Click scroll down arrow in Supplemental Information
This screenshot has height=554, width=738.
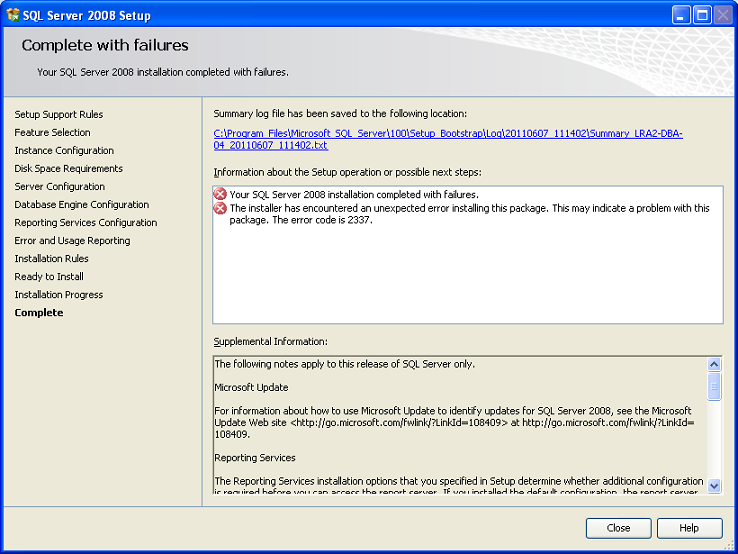pyautogui.click(x=714, y=486)
